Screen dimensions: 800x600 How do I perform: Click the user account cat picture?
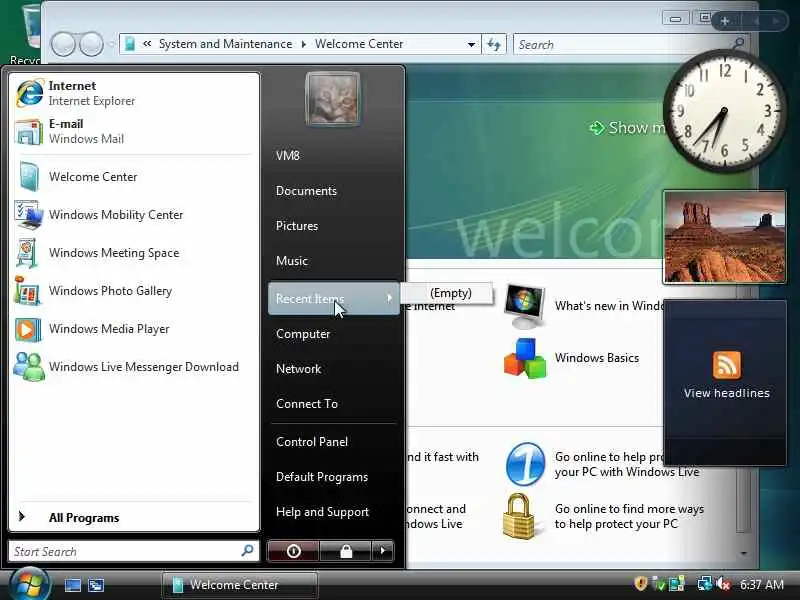tap(333, 99)
